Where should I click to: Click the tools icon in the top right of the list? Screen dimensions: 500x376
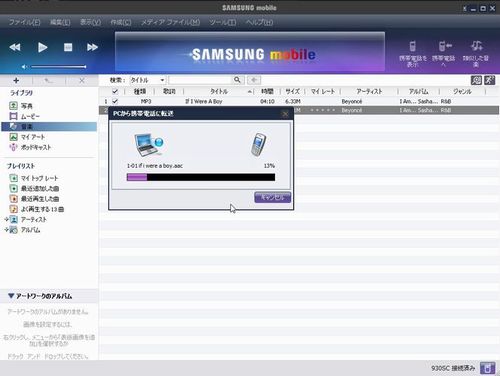click(x=490, y=80)
